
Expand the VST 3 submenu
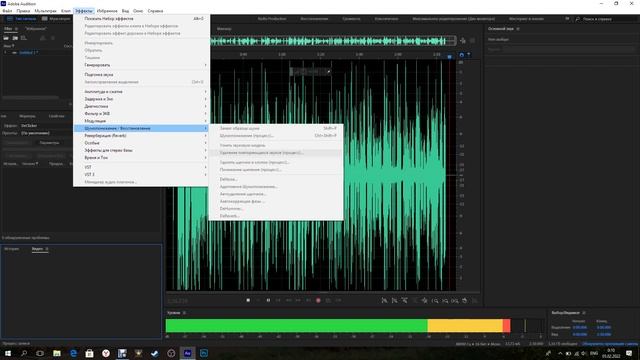click(141, 174)
